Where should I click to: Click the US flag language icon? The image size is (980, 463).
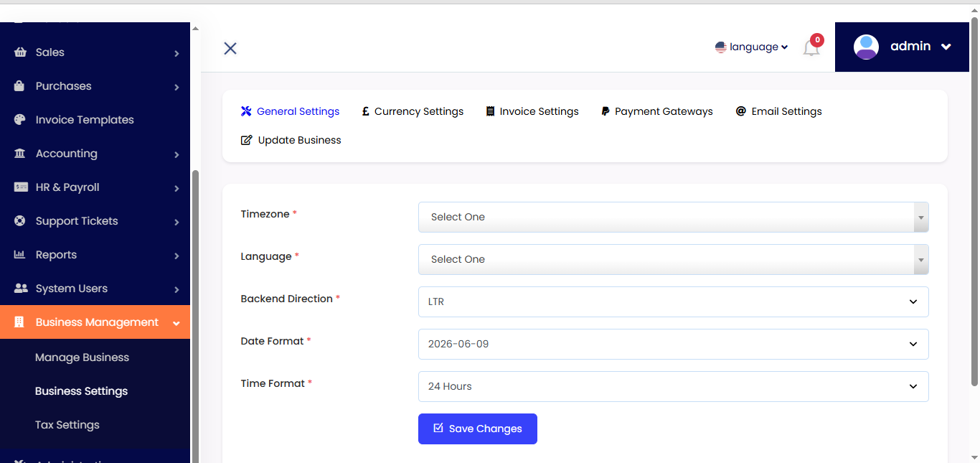[x=721, y=47]
